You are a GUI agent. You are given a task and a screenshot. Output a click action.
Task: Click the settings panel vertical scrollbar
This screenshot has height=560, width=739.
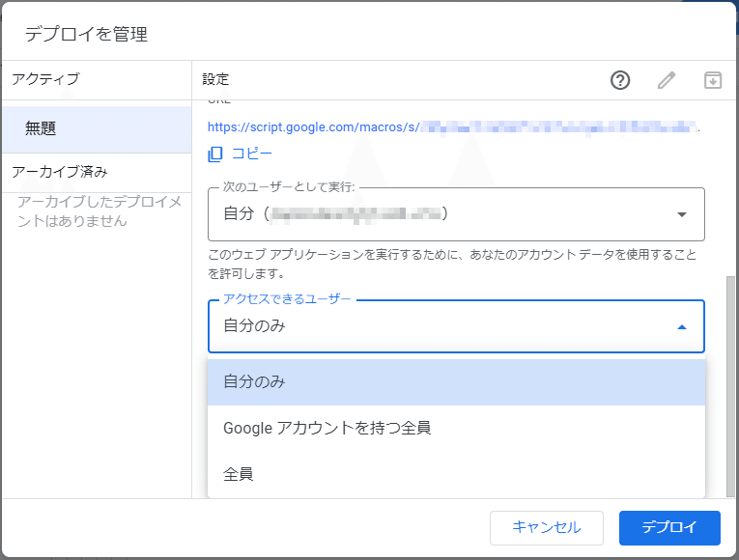click(x=730, y=386)
